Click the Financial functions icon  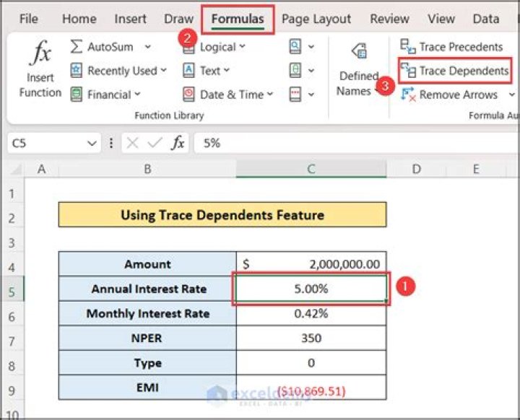(77, 95)
